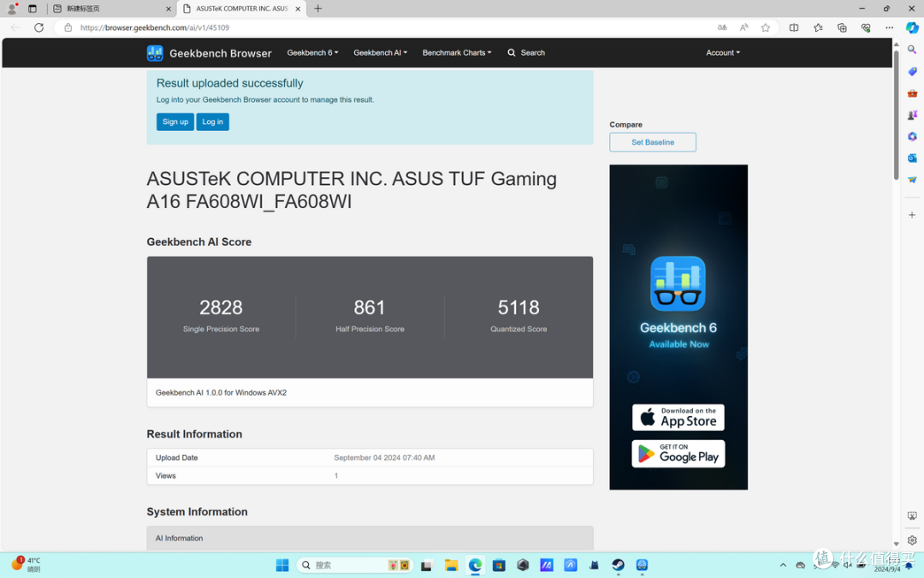Viewport: 924px width, 578px height.
Task: Click the Geekbench AI 1.0.0 for Windows AVX2 text
Action: (x=221, y=392)
